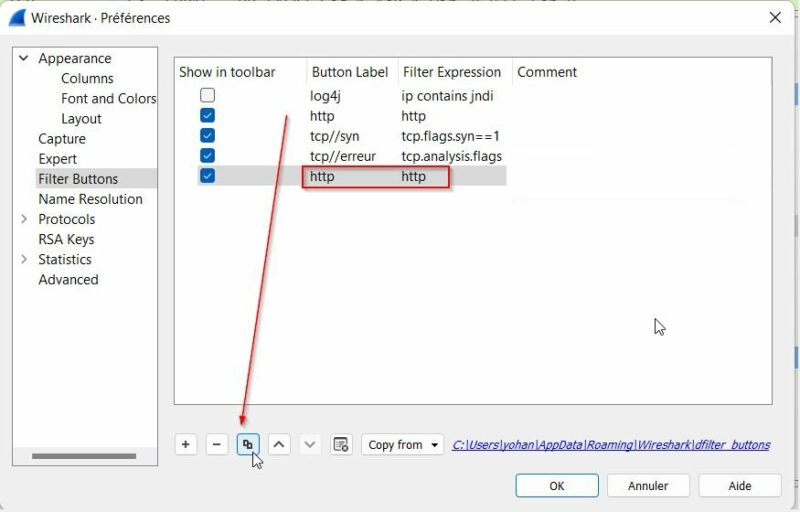Collapse the Appearance tree node
This screenshot has width=800, height=512.
[x=23, y=58]
